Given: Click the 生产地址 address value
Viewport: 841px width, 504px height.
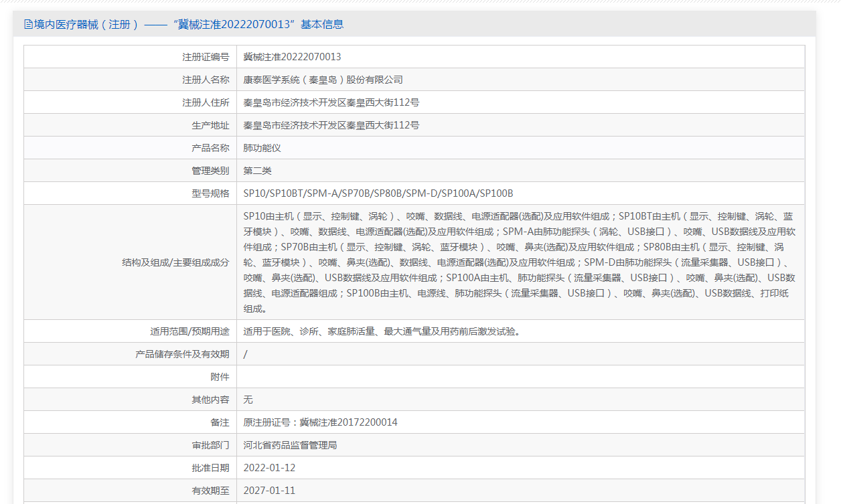Looking at the screenshot, I should (331, 125).
